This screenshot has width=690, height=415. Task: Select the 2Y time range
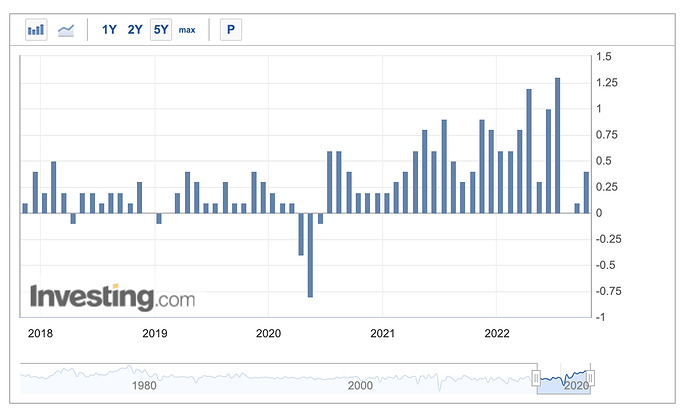135,30
